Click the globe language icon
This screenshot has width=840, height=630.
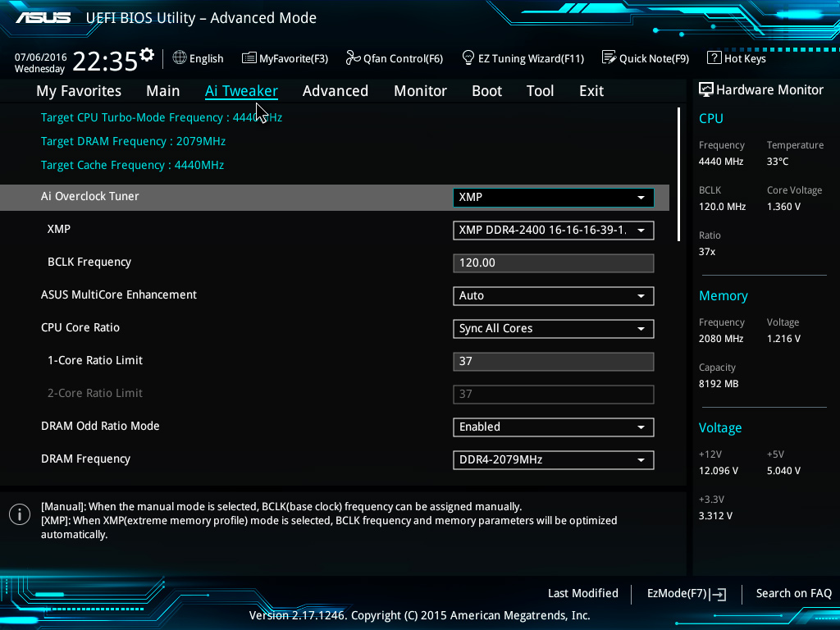point(180,58)
